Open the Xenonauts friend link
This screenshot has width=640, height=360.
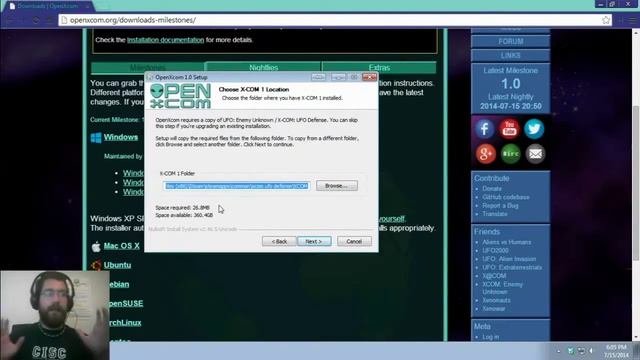click(496, 300)
